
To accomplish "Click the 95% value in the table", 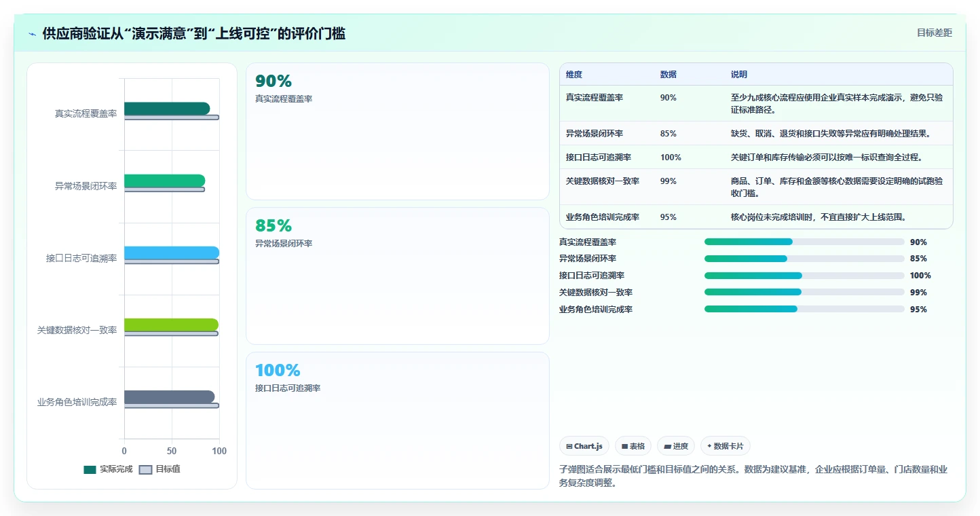I will click(668, 217).
